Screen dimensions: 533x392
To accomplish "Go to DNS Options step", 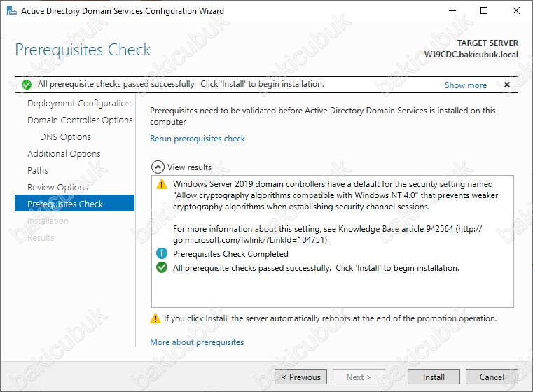I will [x=65, y=137].
